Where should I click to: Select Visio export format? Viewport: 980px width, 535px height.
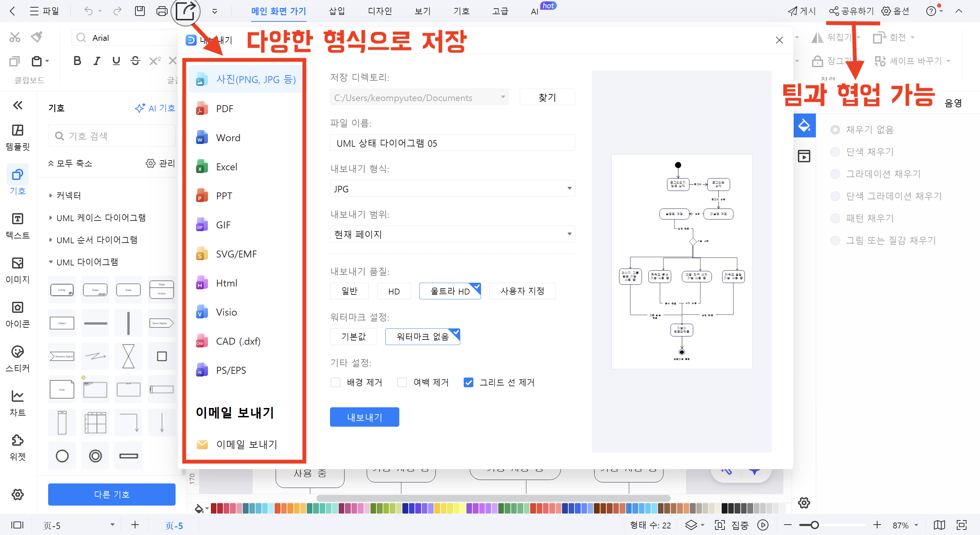pyautogui.click(x=226, y=312)
